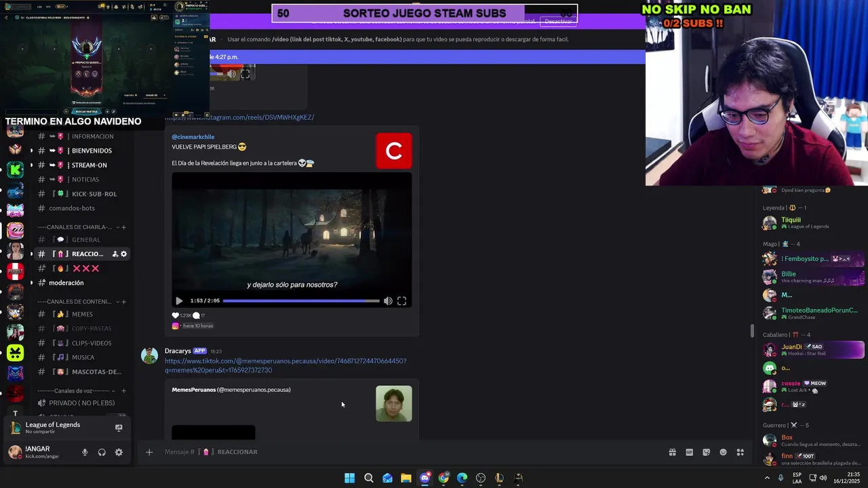Open the volume control in system tray
Image resolution: width=868 pixels, height=488 pixels.
(823, 478)
